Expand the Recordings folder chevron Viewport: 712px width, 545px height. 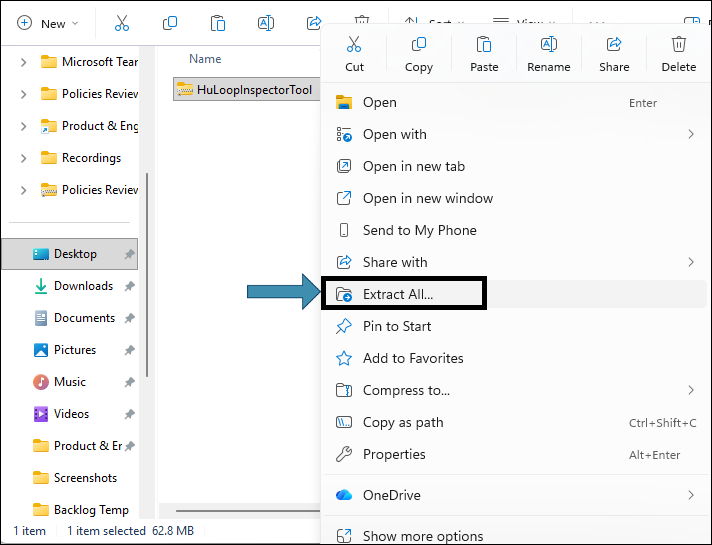pyautogui.click(x=23, y=158)
